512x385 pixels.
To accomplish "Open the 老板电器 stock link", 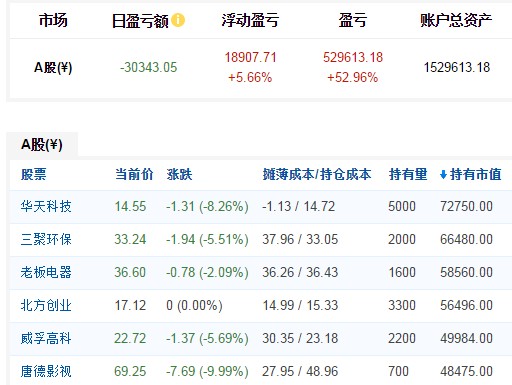I will pyautogui.click(x=46, y=272).
